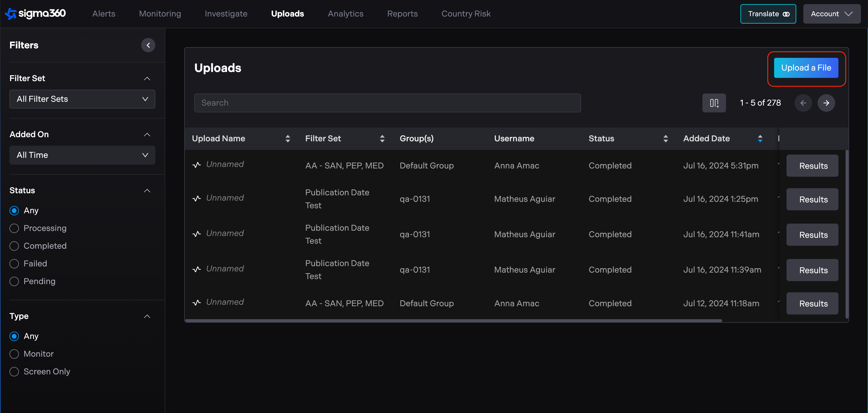Click the sigma360 logo icon

[x=11, y=14]
